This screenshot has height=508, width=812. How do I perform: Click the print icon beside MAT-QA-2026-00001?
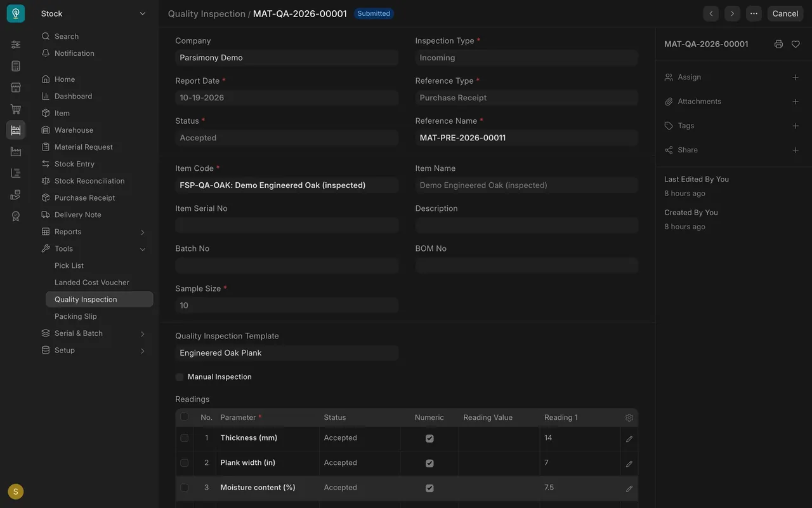click(778, 44)
